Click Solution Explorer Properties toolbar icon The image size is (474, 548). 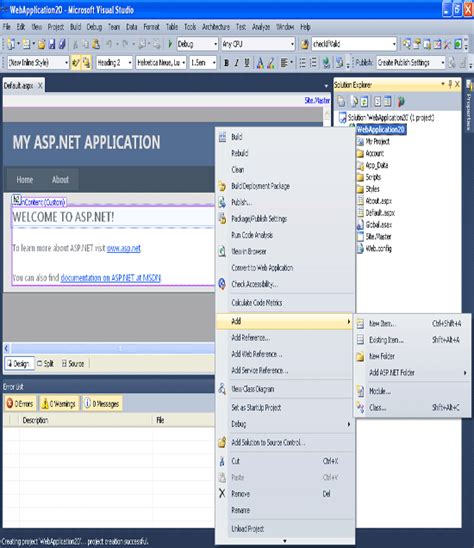(x=341, y=102)
